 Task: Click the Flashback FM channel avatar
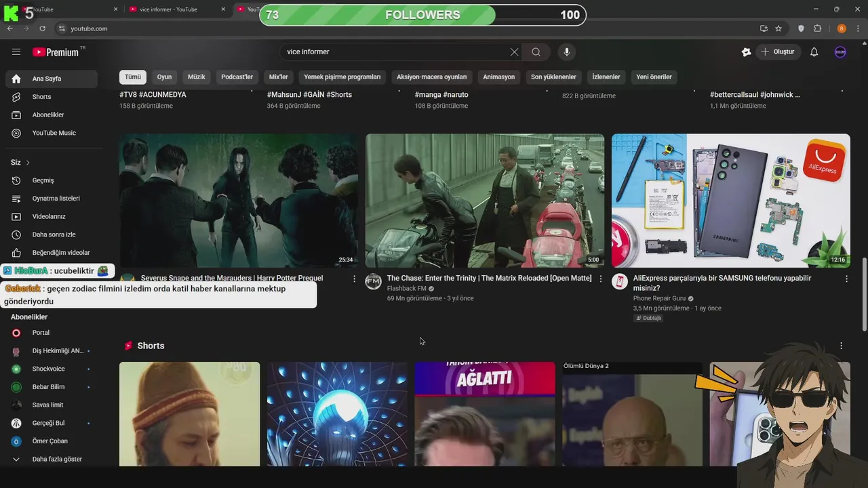click(x=374, y=282)
